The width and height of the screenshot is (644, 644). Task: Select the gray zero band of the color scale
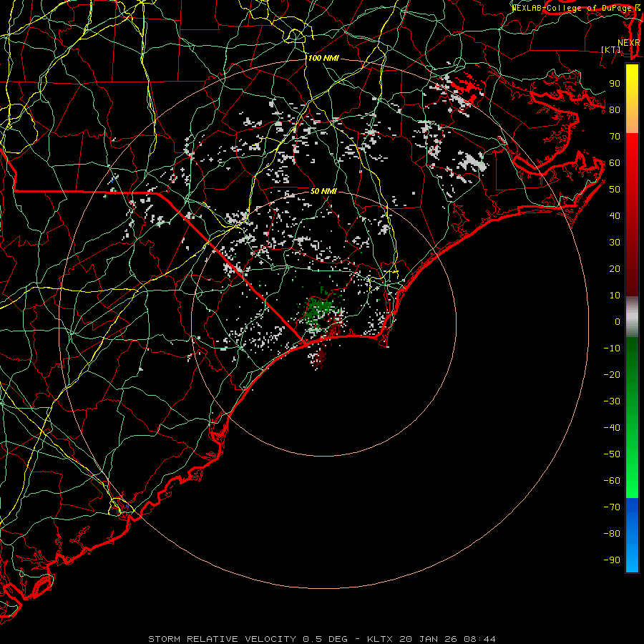click(x=632, y=317)
